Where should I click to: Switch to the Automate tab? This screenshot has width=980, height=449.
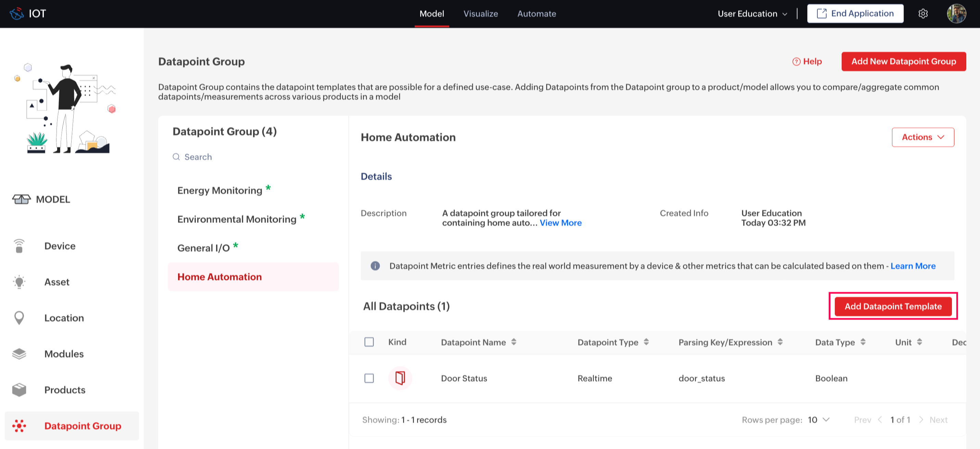(x=537, y=14)
